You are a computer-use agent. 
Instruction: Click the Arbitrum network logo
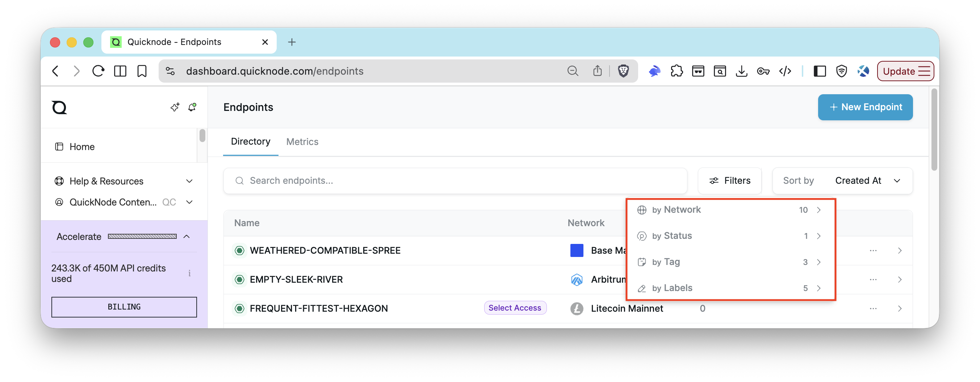(577, 279)
